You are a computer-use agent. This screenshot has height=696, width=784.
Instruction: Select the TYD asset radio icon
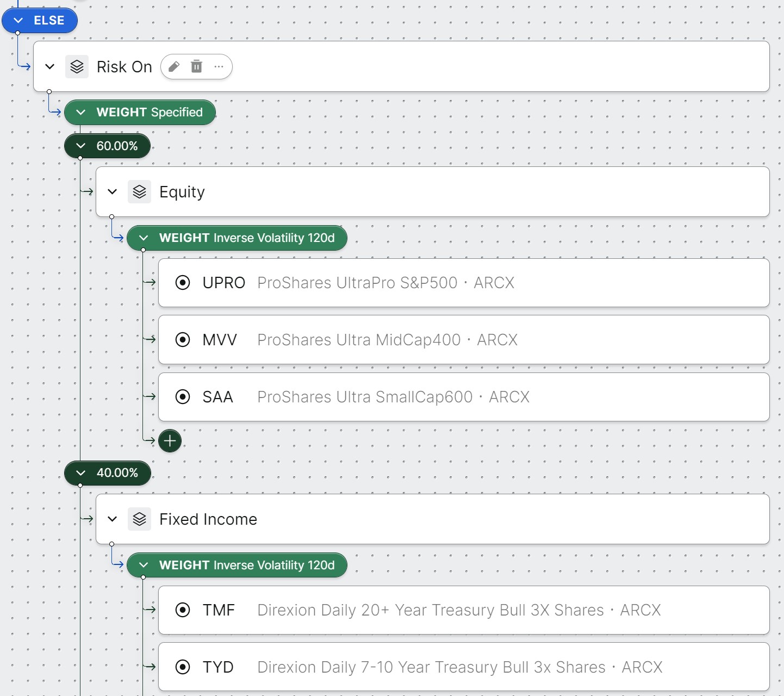pos(183,667)
